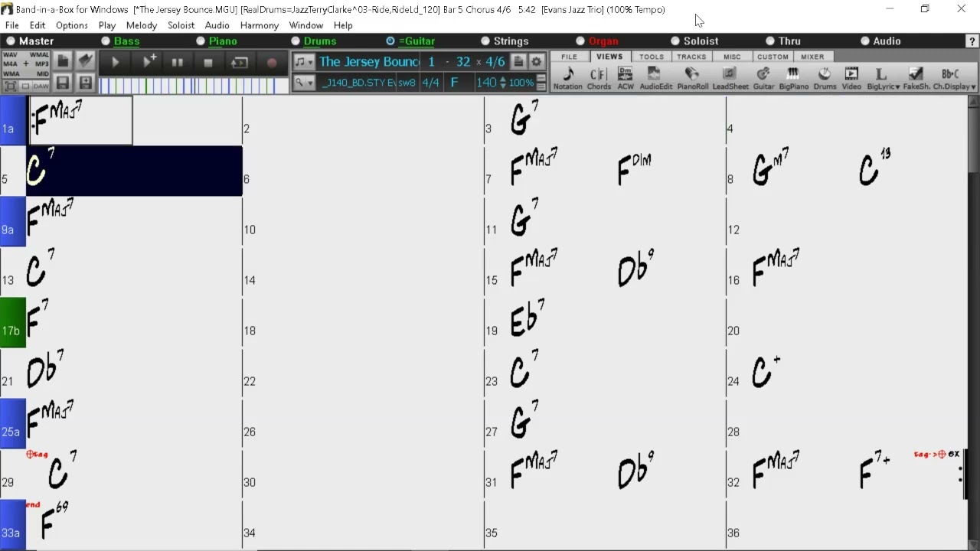The width and height of the screenshot is (980, 551).
Task: Select the Strings track radio button
Action: [485, 41]
